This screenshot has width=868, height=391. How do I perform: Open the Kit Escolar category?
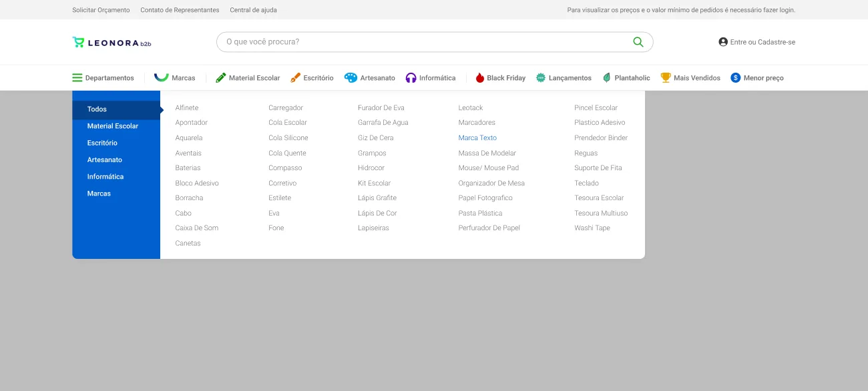pyautogui.click(x=375, y=183)
